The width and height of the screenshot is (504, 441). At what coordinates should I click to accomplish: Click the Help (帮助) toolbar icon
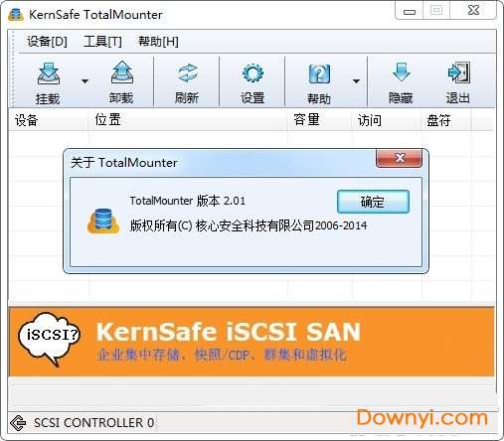tap(319, 73)
